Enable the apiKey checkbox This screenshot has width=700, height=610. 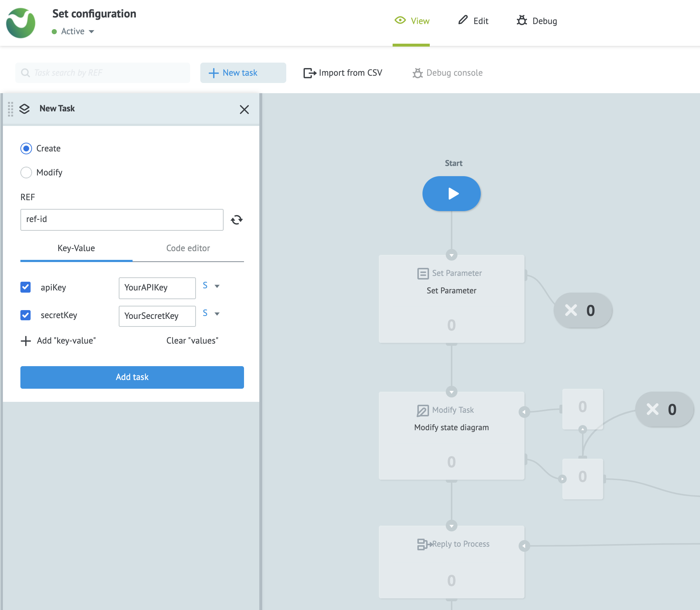(25, 287)
